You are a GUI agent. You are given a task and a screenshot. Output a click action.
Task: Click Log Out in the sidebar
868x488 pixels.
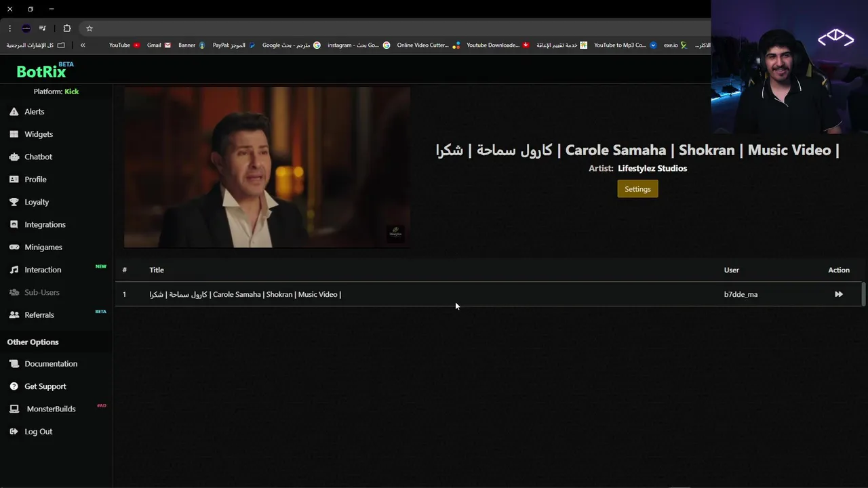click(x=38, y=432)
